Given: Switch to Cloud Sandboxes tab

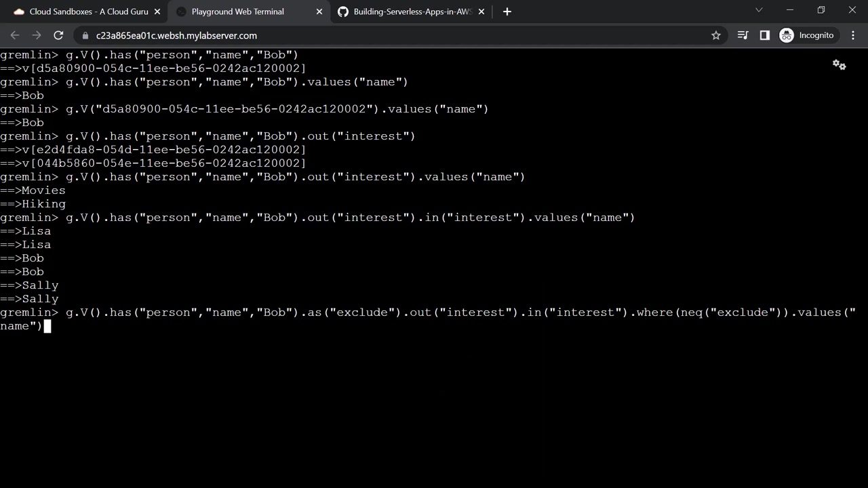Looking at the screenshot, I should pos(81,12).
